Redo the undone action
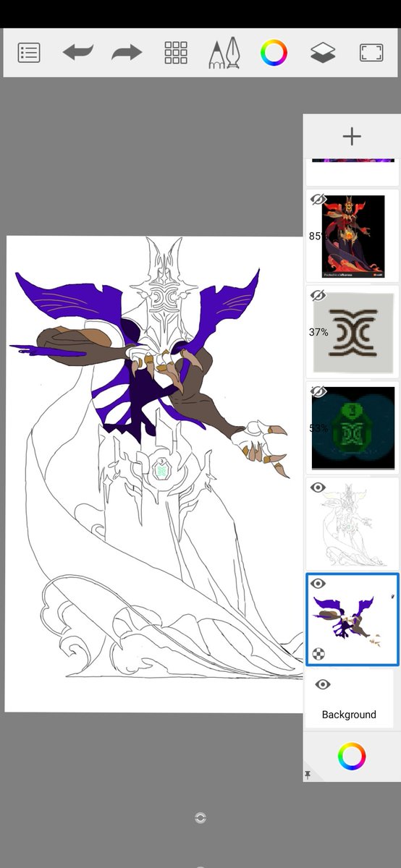 (x=126, y=53)
